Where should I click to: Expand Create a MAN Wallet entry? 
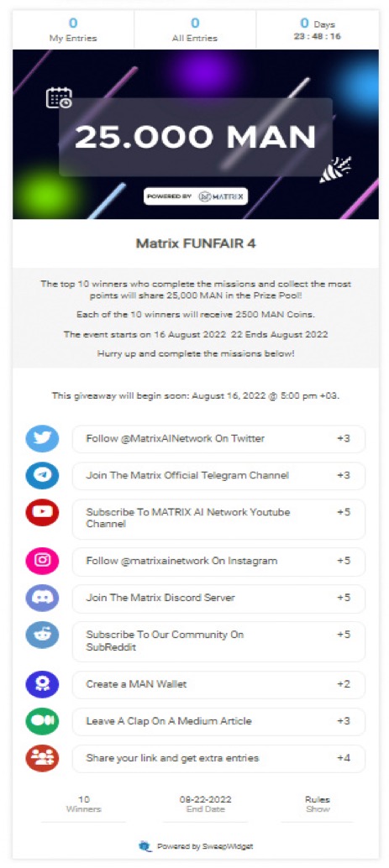click(x=219, y=684)
